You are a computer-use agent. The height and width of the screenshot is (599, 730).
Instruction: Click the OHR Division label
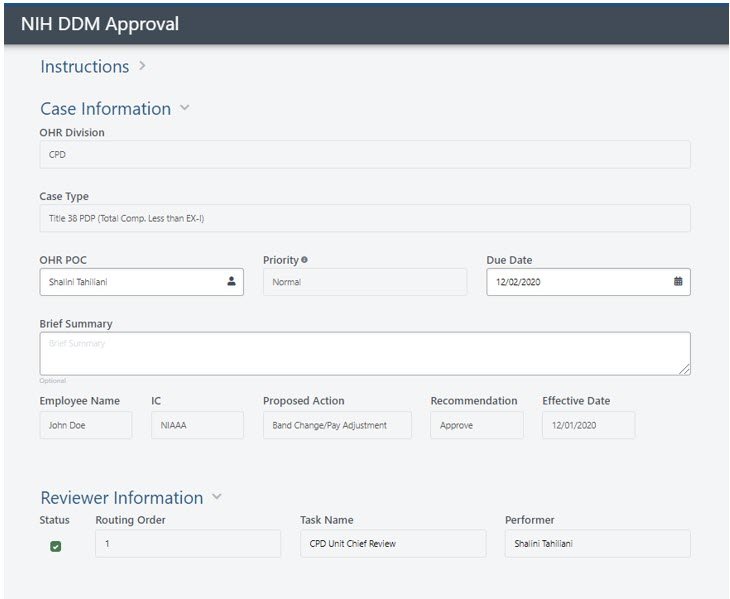pos(72,132)
